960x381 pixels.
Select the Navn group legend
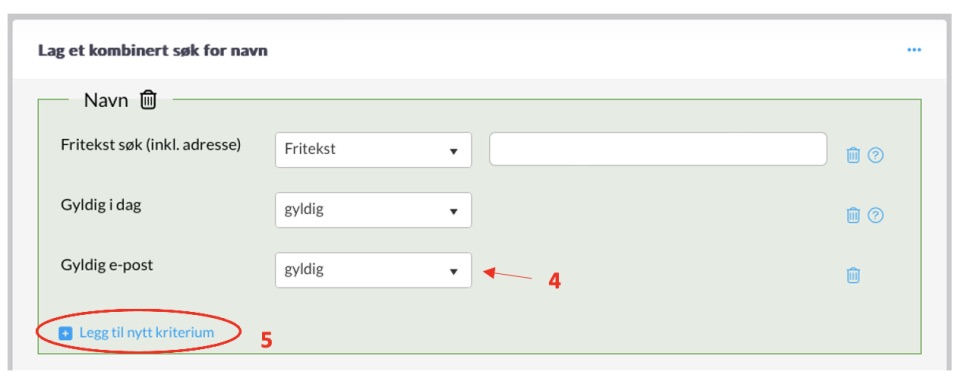(106, 100)
